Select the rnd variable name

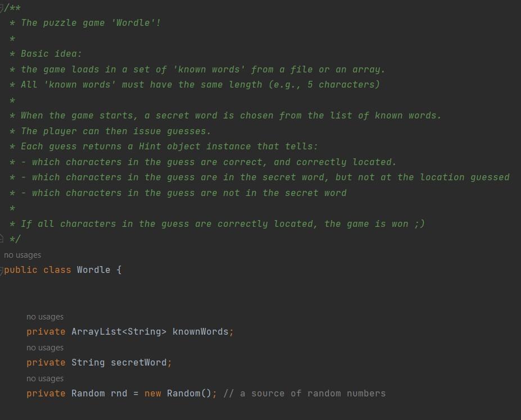119,394
